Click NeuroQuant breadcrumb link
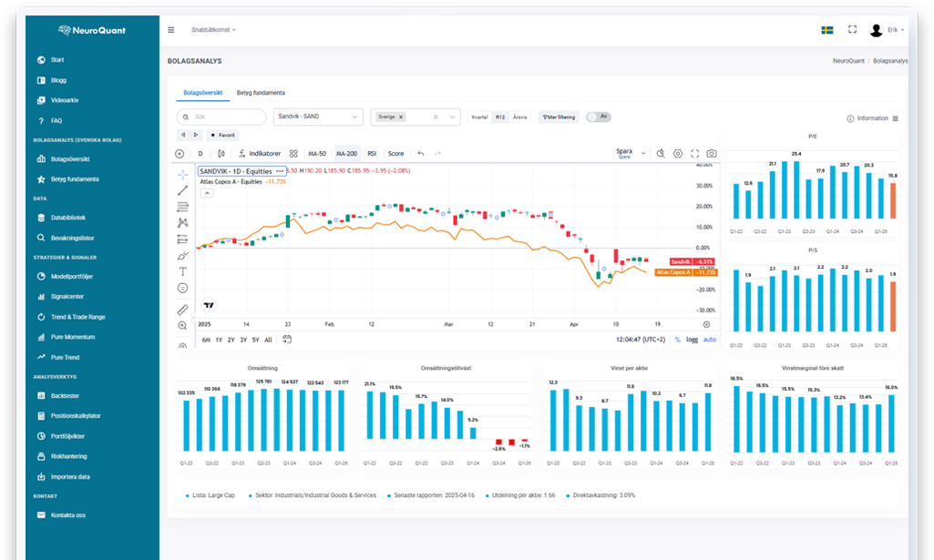934x560 pixels. coord(848,61)
